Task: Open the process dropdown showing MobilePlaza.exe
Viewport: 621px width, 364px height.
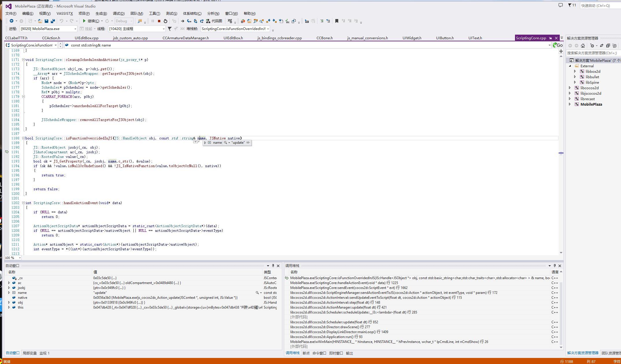Action: coord(75,29)
